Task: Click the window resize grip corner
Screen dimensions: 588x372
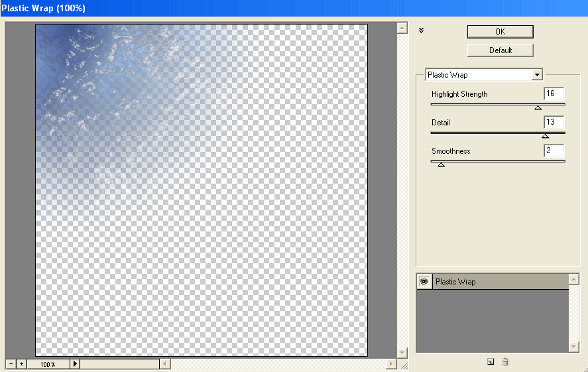Action: [x=403, y=365]
